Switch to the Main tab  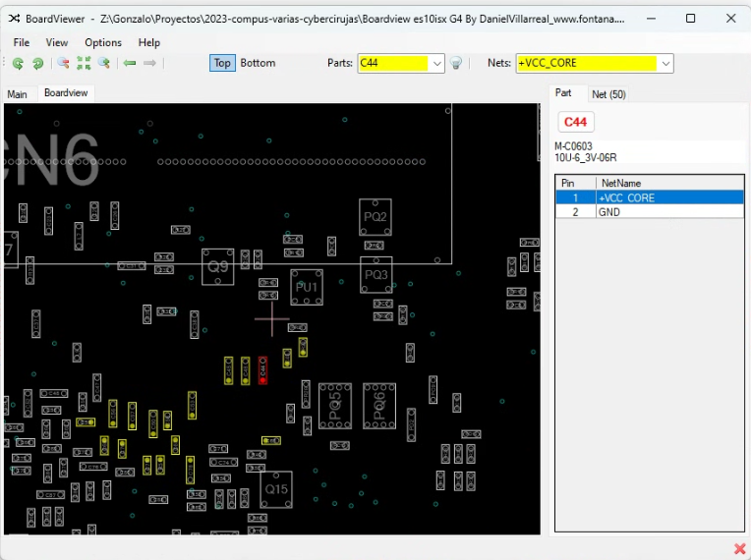18,94
